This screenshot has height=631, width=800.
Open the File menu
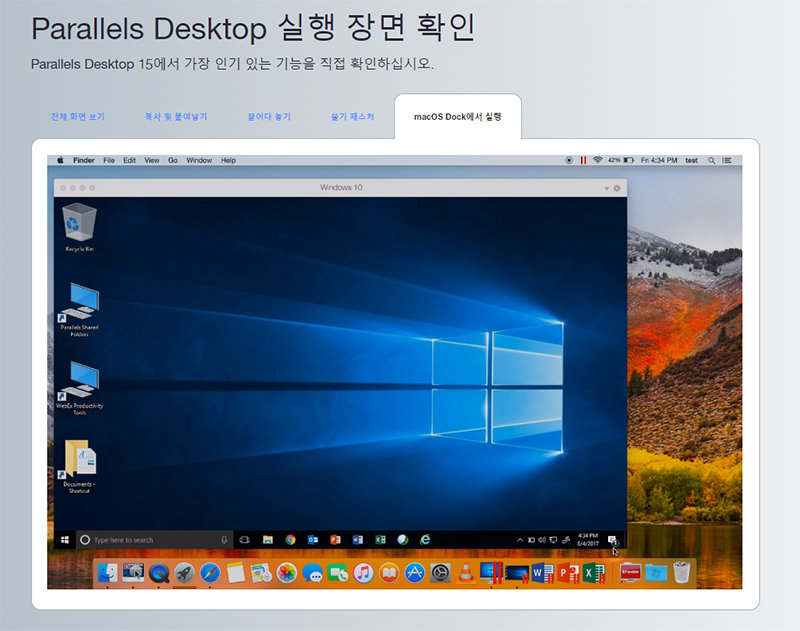tap(109, 160)
